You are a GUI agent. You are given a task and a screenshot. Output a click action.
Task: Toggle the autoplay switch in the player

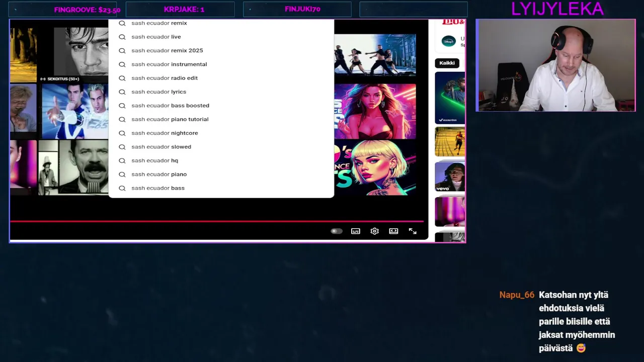pos(336,231)
